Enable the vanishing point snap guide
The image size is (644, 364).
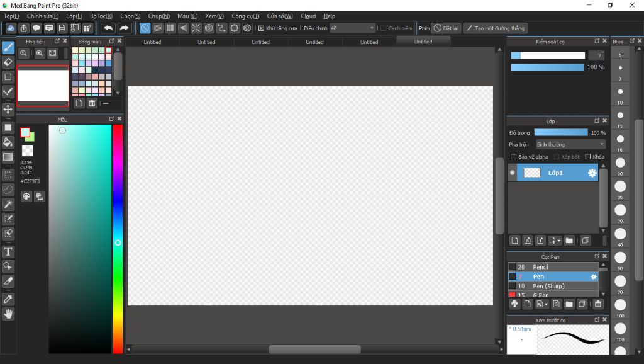click(183, 28)
